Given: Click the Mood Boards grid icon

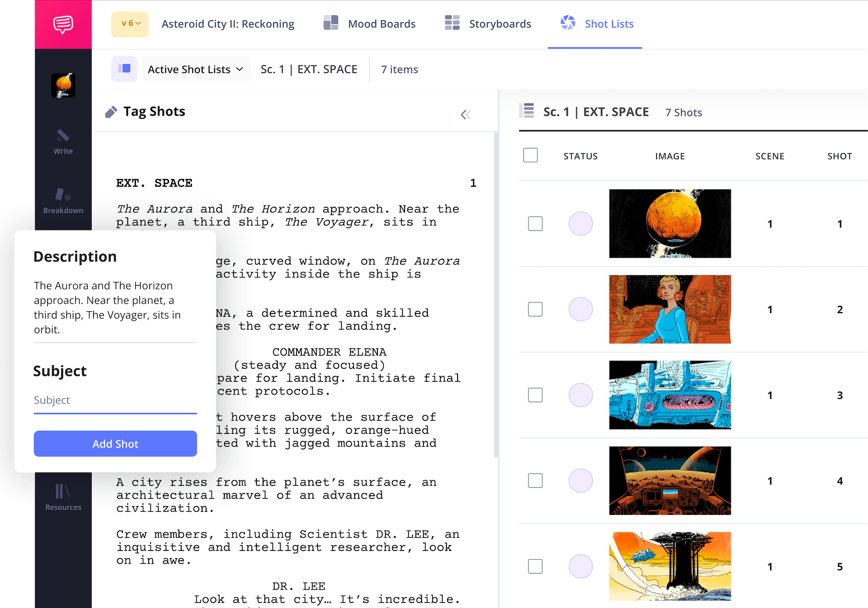Looking at the screenshot, I should click(x=331, y=23).
